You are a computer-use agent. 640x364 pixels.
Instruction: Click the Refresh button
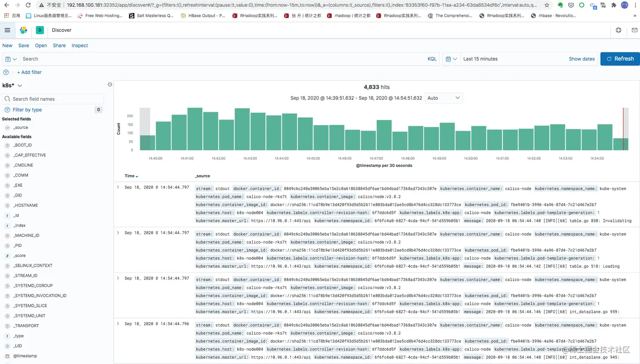tap(620, 59)
